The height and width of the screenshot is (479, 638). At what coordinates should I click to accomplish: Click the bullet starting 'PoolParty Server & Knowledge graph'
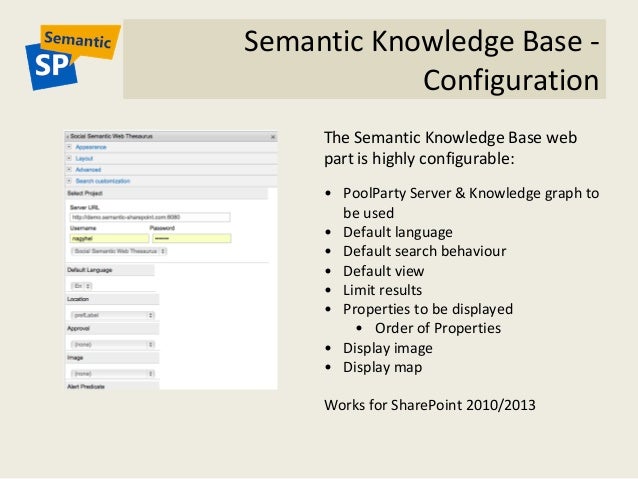coord(471,203)
